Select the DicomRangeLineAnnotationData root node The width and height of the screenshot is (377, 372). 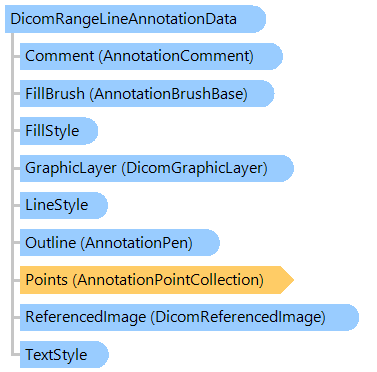(135, 19)
